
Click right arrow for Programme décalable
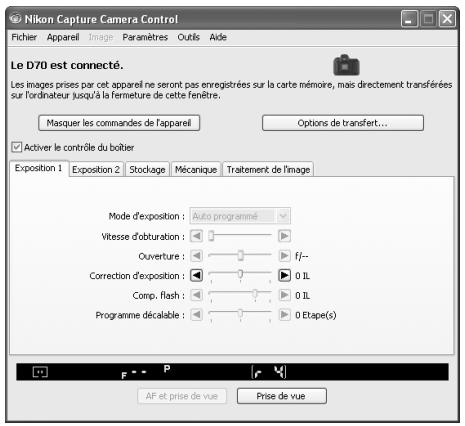coord(284,315)
